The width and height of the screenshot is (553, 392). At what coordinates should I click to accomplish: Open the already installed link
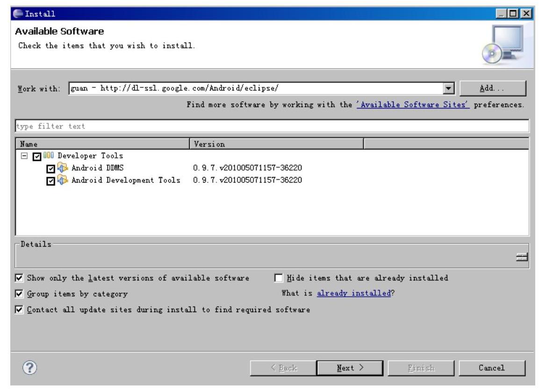coord(354,293)
